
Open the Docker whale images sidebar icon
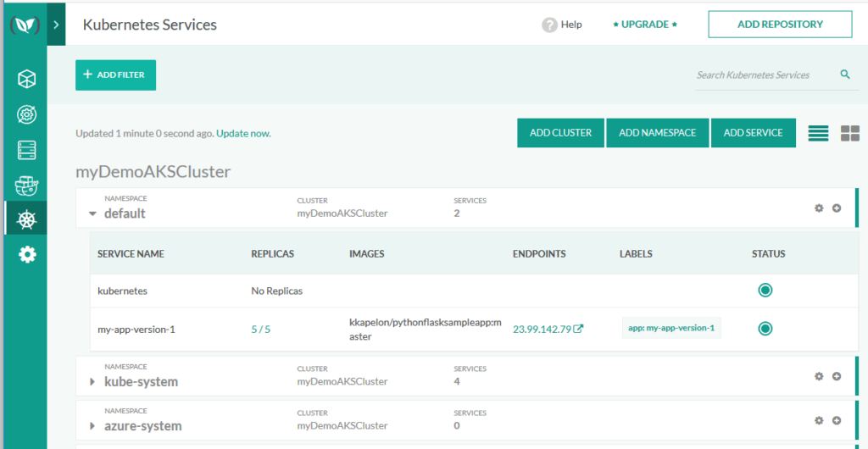click(26, 186)
